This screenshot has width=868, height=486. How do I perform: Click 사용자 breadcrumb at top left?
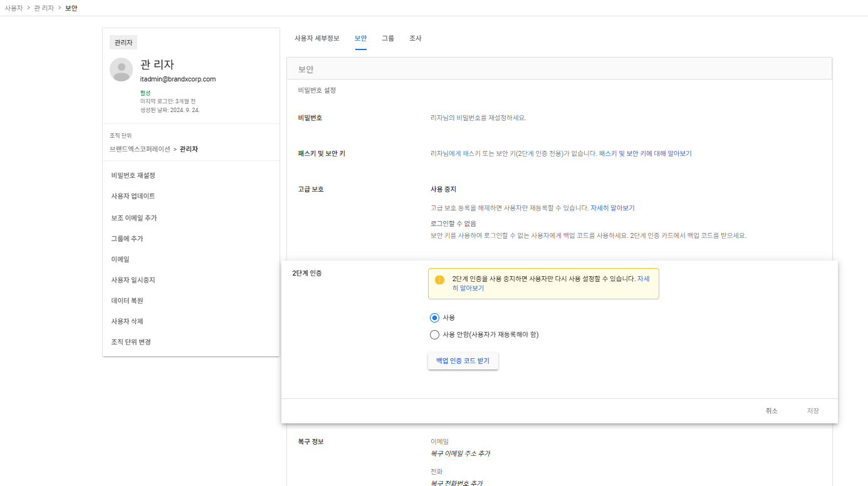pos(13,8)
